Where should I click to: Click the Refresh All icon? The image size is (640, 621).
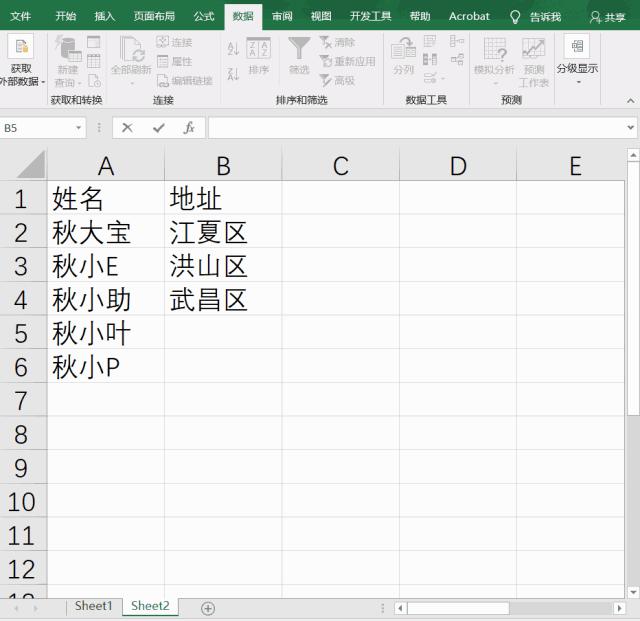coord(131,50)
